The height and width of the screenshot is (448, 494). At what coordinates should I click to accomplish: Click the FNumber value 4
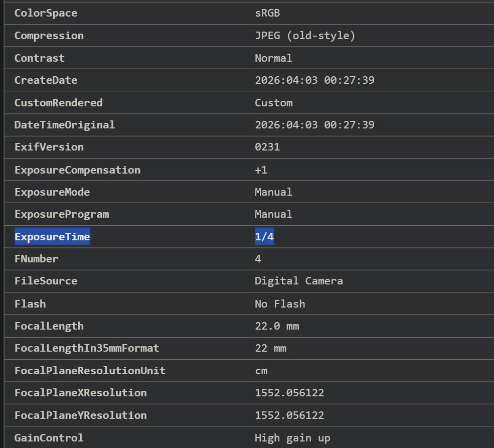click(258, 259)
